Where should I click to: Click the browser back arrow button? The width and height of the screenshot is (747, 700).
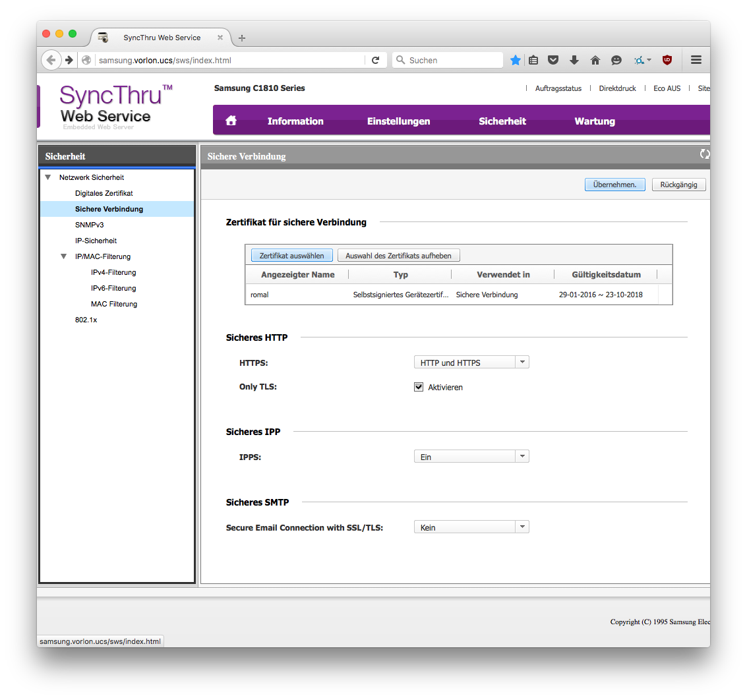[x=51, y=60]
